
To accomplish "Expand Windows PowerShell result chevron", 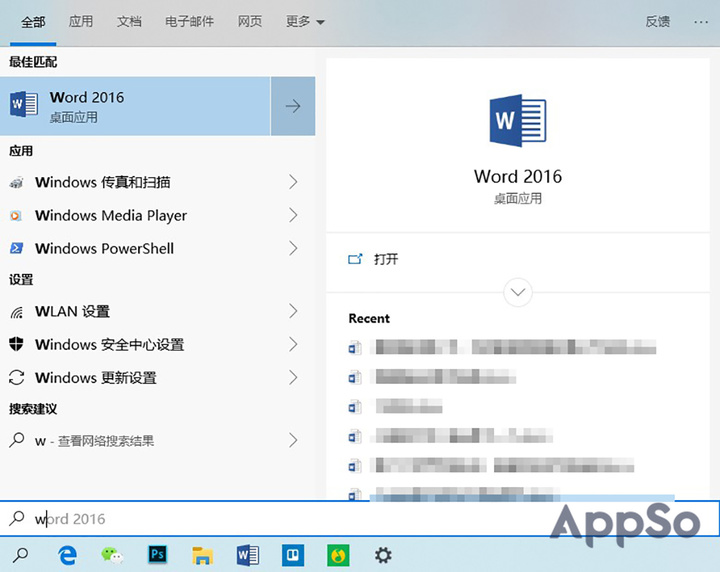I will pyautogui.click(x=293, y=248).
